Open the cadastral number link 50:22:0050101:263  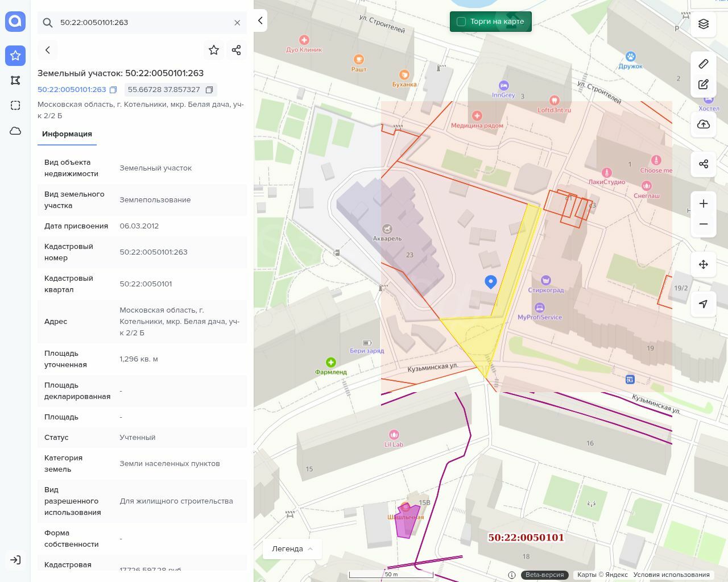click(x=72, y=90)
